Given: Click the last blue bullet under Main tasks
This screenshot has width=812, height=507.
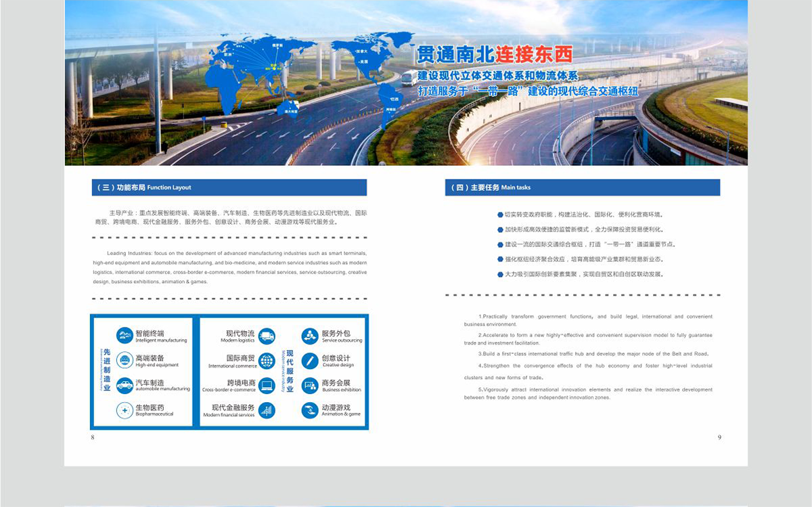Looking at the screenshot, I should pyautogui.click(x=500, y=274).
